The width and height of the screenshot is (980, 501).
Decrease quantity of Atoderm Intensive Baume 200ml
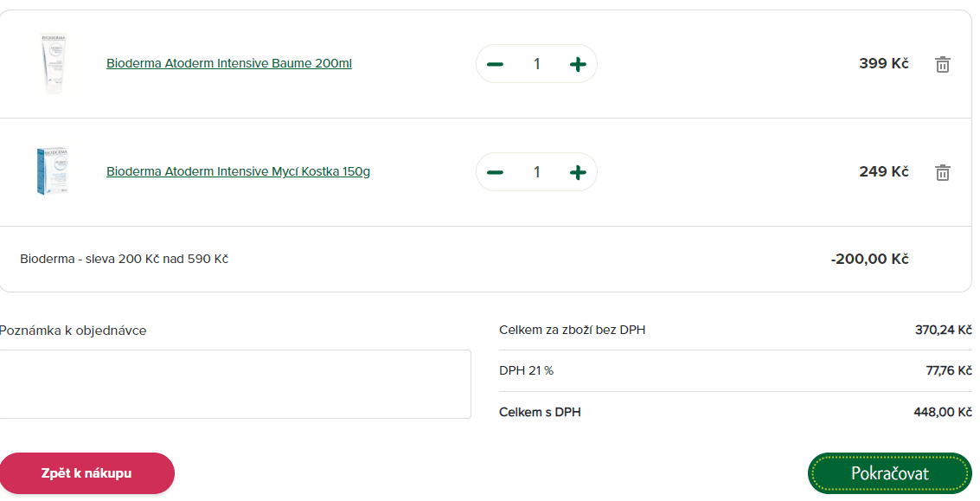point(495,64)
